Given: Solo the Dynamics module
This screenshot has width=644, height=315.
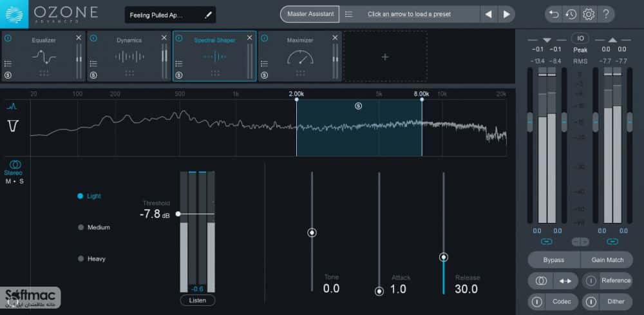Looking at the screenshot, I should click(93, 75).
